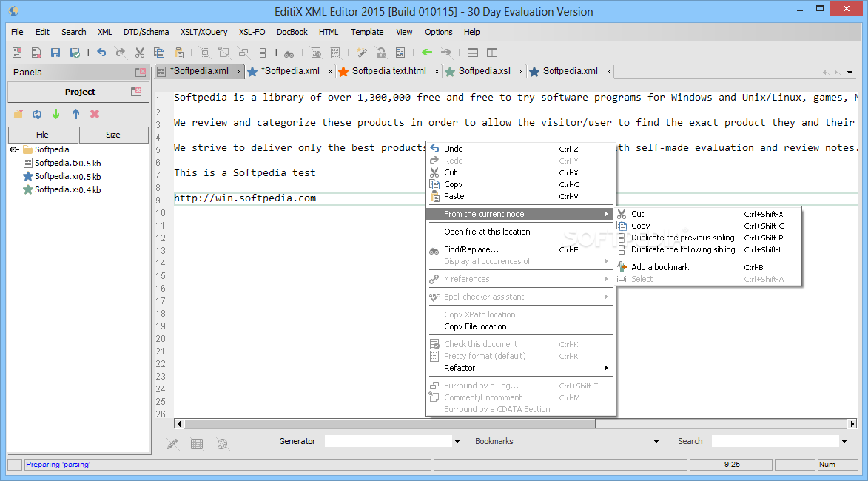Click the Copy icon in main toolbar
868x481 pixels.
[x=159, y=53]
